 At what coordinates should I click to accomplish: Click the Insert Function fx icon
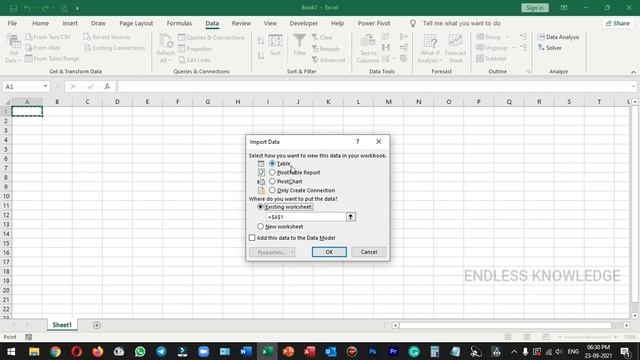click(x=107, y=87)
